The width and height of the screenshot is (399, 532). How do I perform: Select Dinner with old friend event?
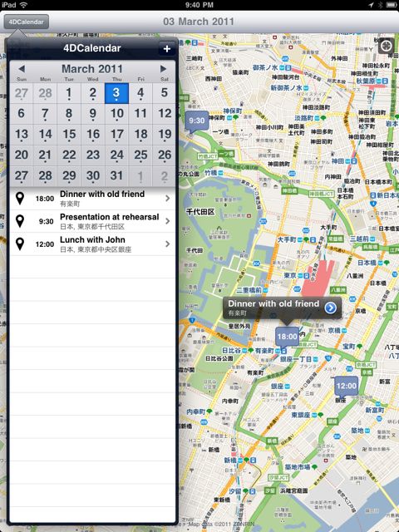92,199
